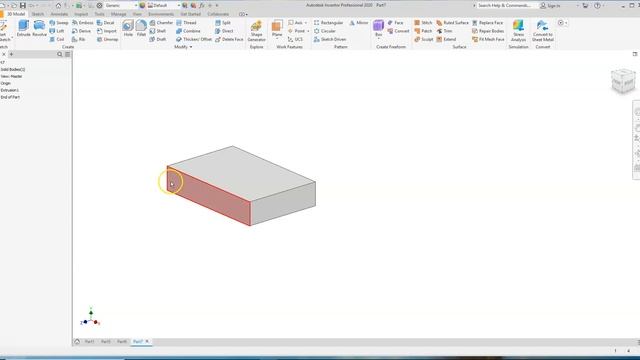The width and height of the screenshot is (640, 360).
Task: Select the Sketch Driven pattern tool
Action: click(330, 39)
